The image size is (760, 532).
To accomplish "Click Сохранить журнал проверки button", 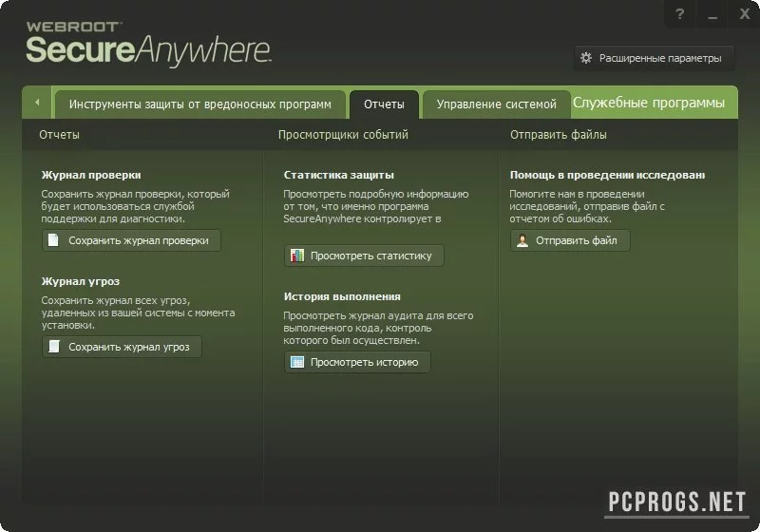I will click(x=131, y=240).
